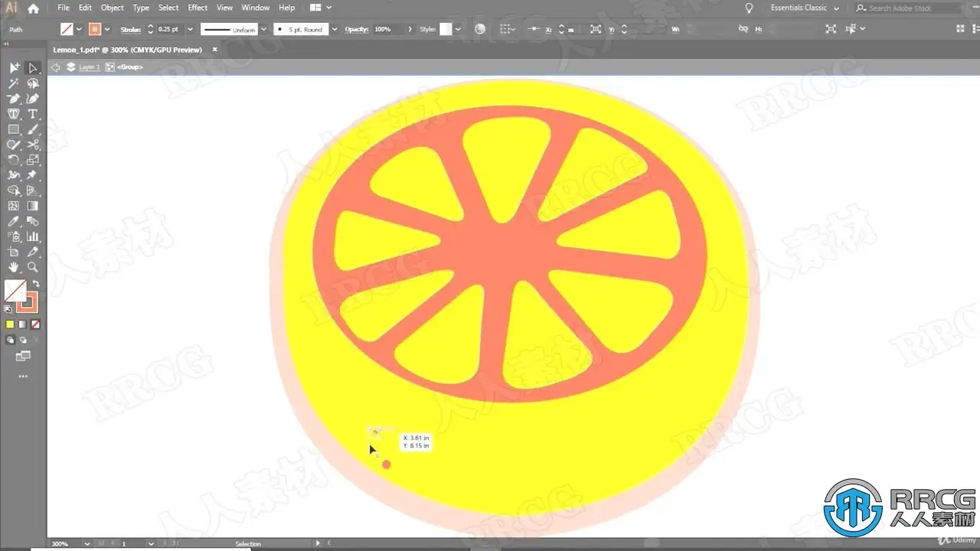Open the Uniform width profile dropdown
This screenshot has width=980, height=551.
coord(263,29)
